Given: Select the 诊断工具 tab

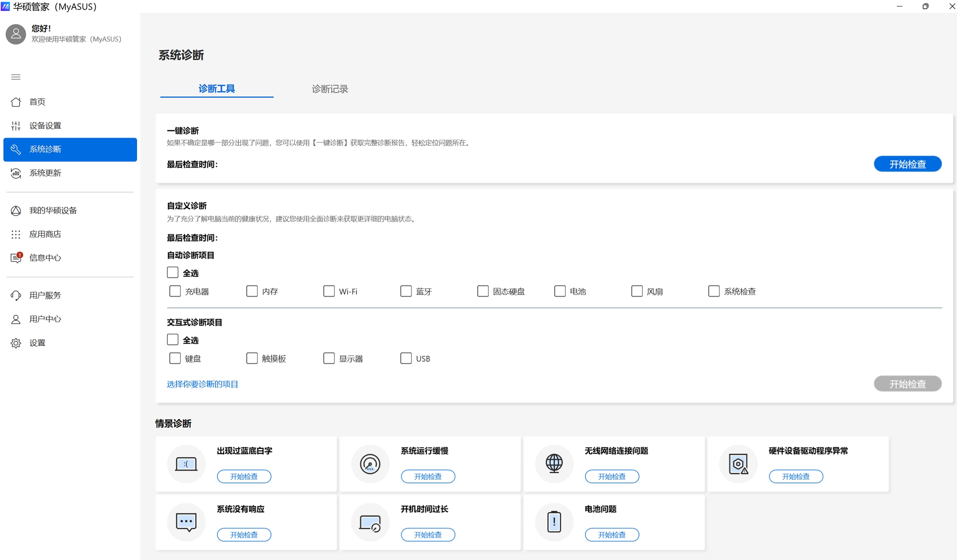Looking at the screenshot, I should 217,89.
